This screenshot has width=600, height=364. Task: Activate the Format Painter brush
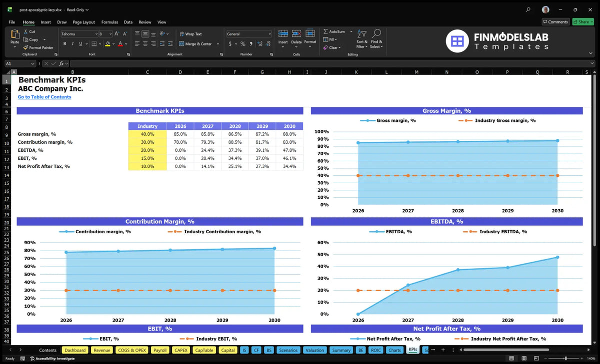[x=25, y=47]
